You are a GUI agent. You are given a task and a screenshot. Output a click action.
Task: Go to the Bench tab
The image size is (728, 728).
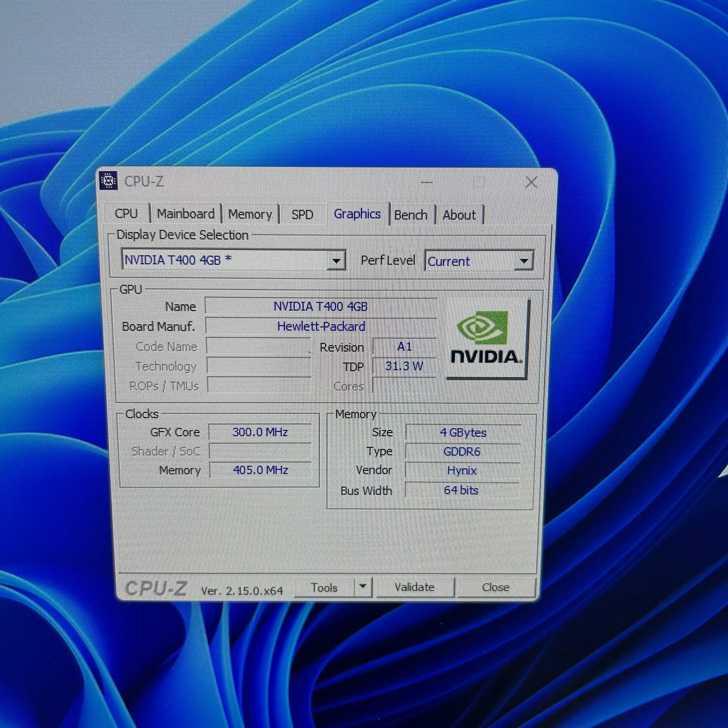pos(411,215)
